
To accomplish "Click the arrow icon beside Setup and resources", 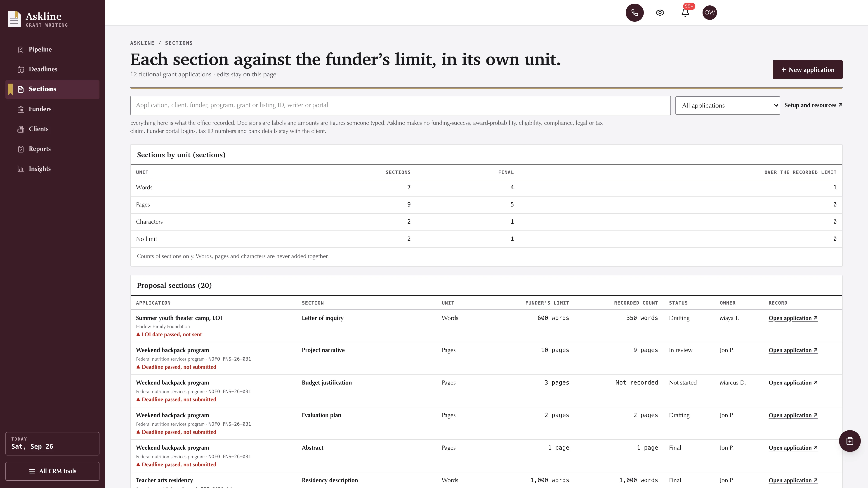I will pos(840,105).
